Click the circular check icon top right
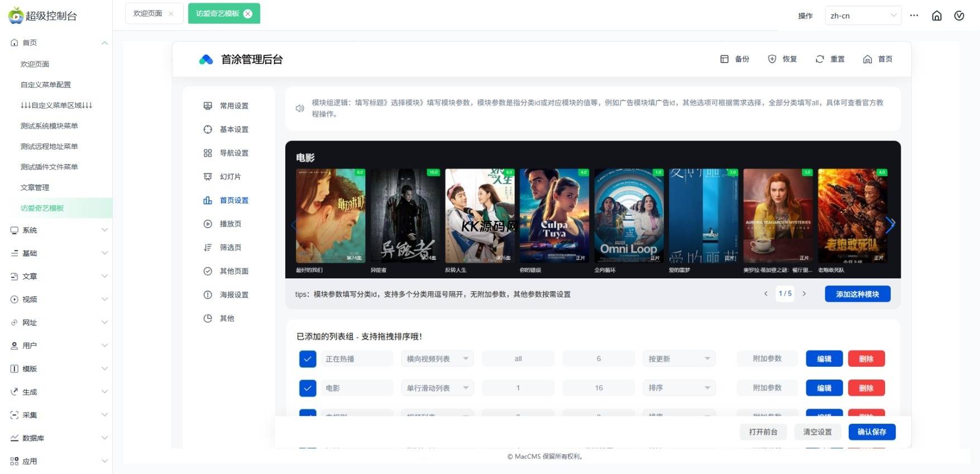980x474 pixels. (959, 16)
